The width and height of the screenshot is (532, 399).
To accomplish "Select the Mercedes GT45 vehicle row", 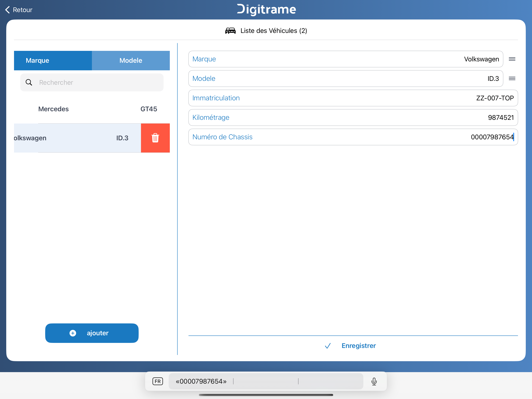I will point(92,109).
